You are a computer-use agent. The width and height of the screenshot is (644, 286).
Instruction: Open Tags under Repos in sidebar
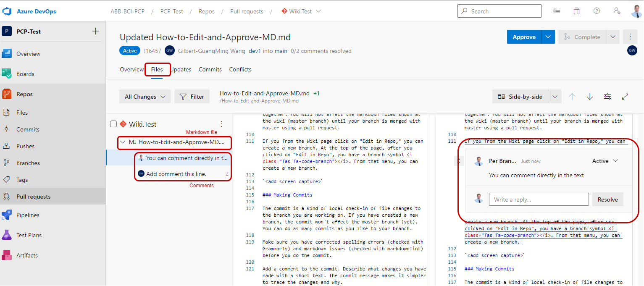tap(53, 180)
